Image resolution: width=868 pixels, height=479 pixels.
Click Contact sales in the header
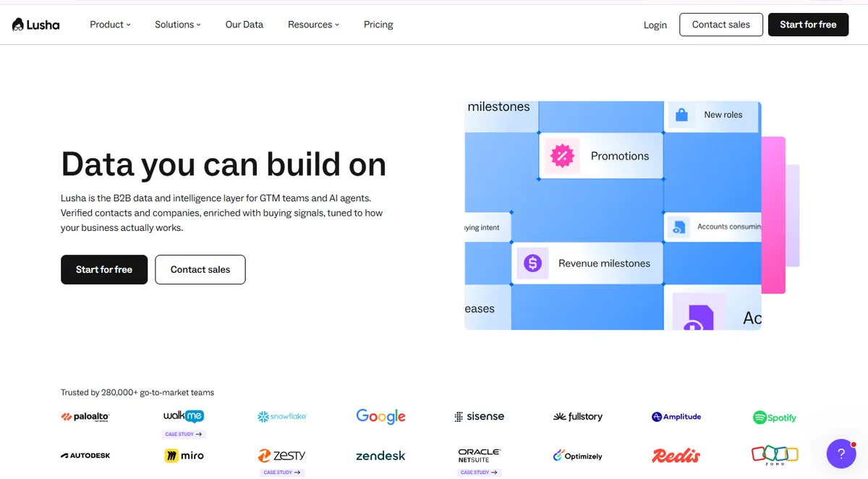[721, 25]
